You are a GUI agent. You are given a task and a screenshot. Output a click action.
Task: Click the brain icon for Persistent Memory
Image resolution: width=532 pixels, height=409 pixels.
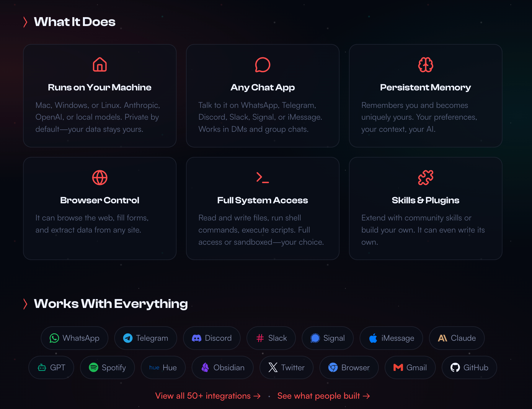(425, 65)
